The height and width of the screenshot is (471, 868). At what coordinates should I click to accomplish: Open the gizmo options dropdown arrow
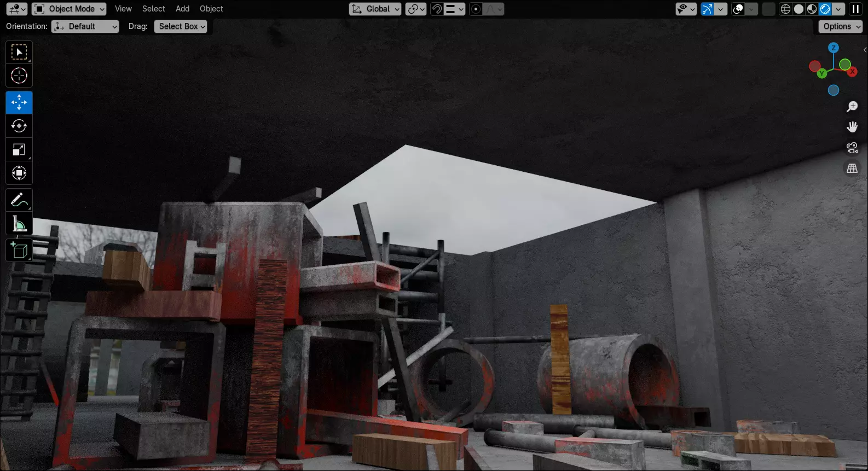tap(721, 9)
